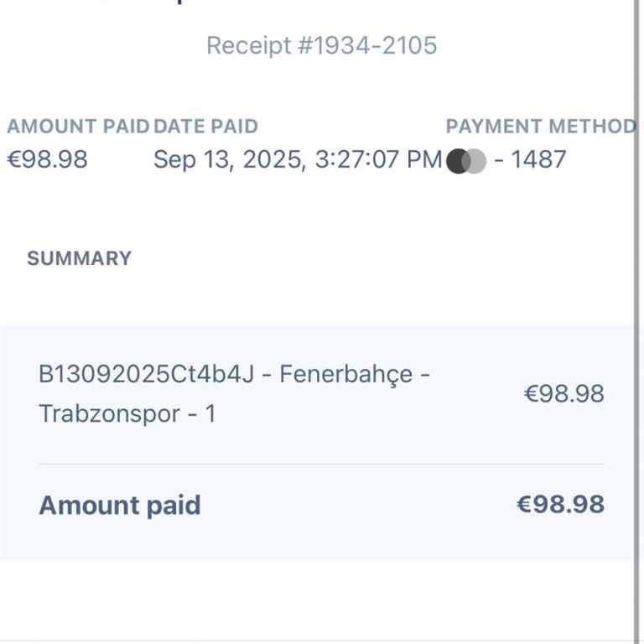Viewport: 644px width, 644px height.
Task: Click the Sep 13, 2025 date
Action: coord(228,159)
